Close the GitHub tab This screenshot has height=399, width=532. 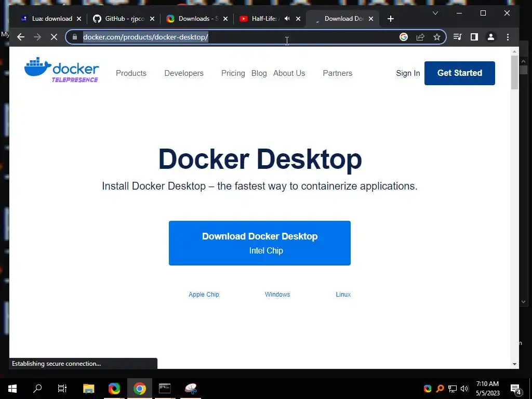pyautogui.click(x=152, y=19)
